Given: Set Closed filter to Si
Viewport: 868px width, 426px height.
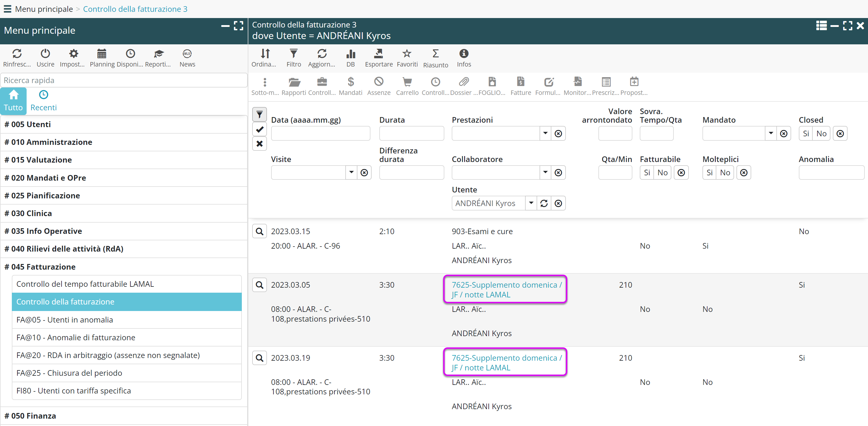Looking at the screenshot, I should pyautogui.click(x=806, y=133).
